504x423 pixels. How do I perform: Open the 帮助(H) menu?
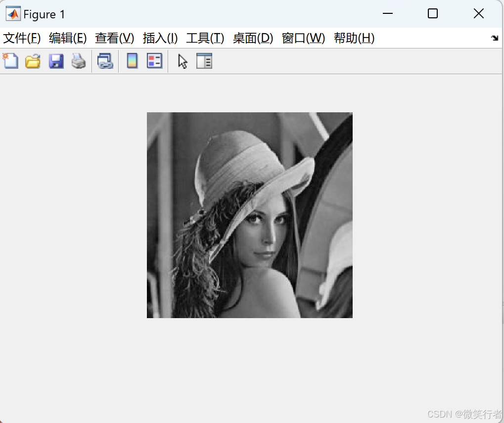[x=354, y=38]
